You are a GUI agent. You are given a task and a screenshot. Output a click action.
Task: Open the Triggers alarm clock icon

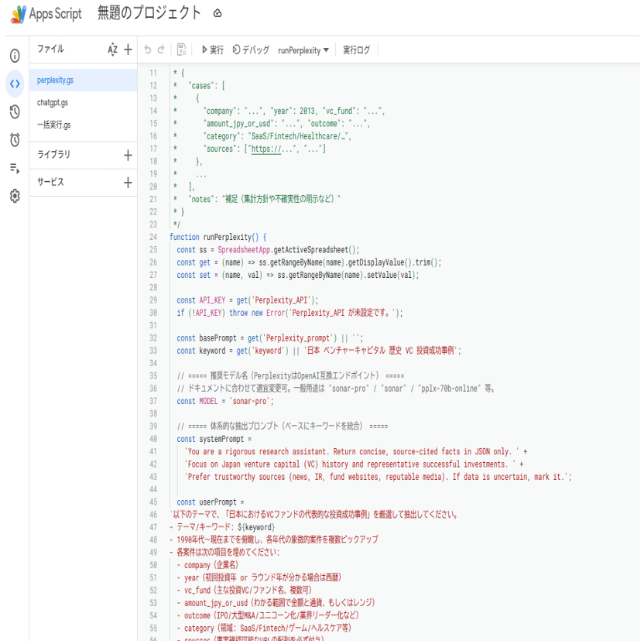point(15,139)
